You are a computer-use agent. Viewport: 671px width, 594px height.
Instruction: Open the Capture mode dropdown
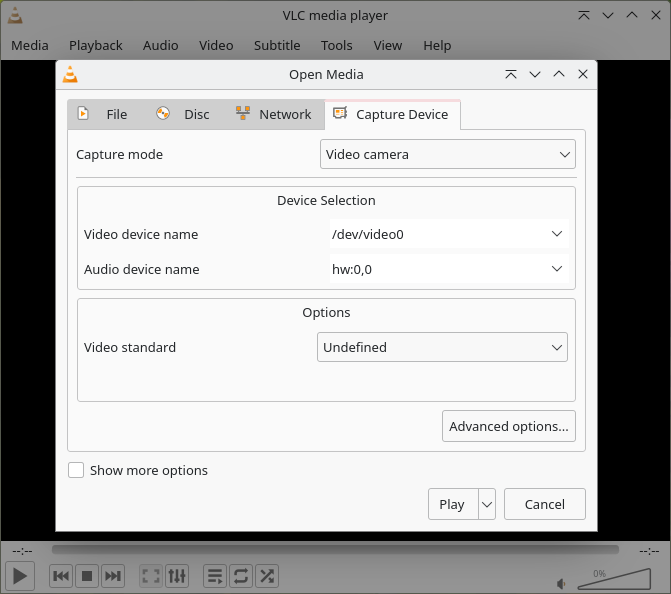448,154
